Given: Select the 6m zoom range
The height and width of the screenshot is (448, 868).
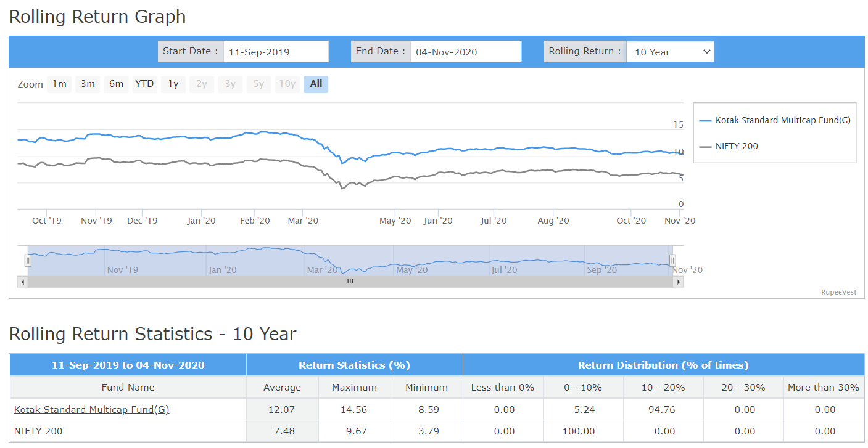Looking at the screenshot, I should click(x=116, y=84).
